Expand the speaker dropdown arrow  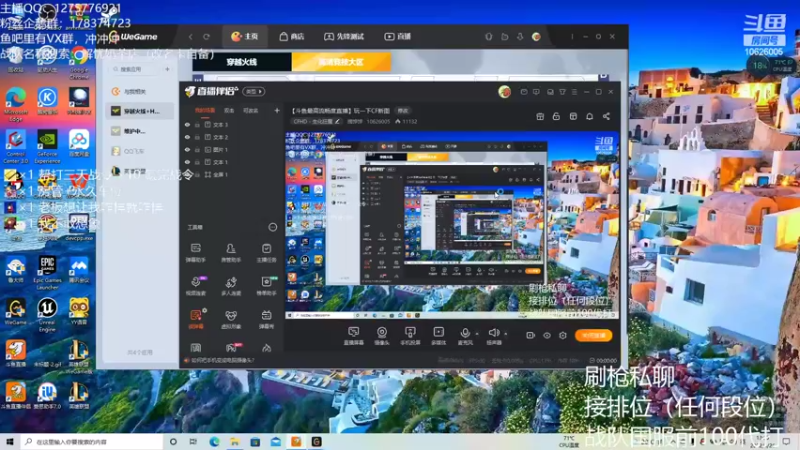click(506, 334)
